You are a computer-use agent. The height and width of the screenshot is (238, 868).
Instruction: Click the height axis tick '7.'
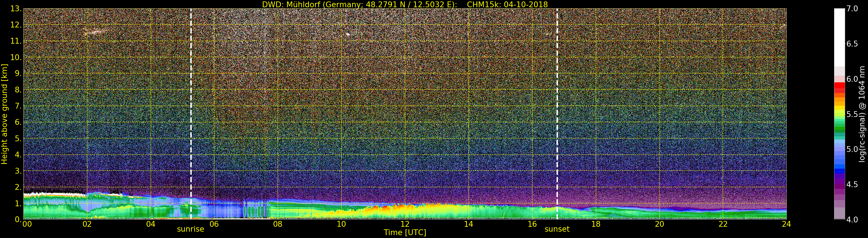tap(18, 106)
